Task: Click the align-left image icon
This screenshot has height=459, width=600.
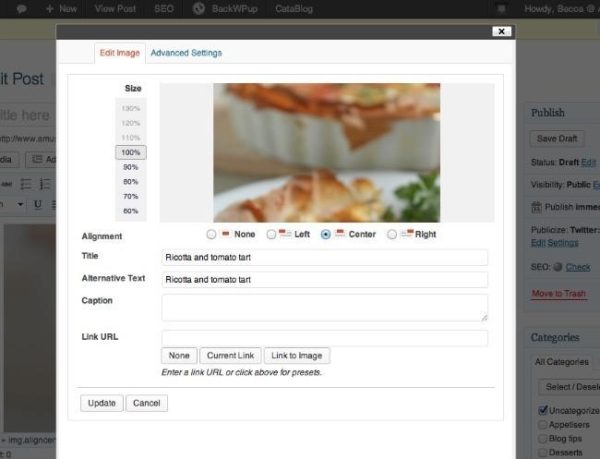Action: tap(286, 234)
